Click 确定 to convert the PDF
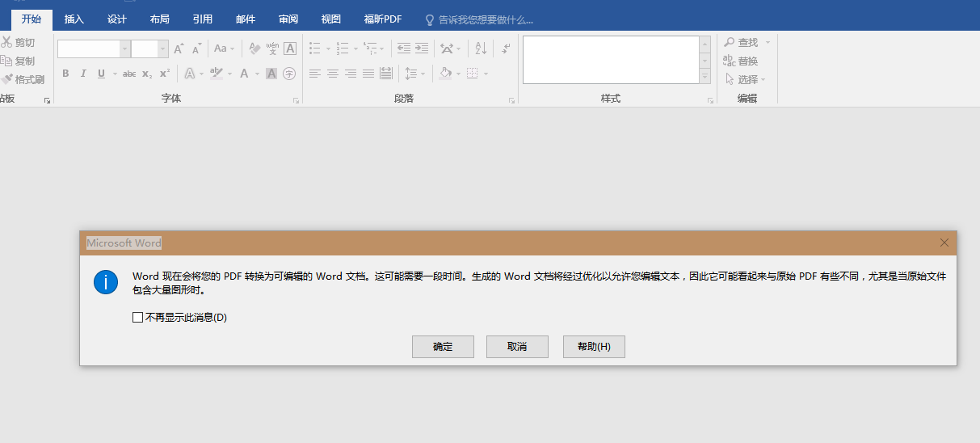980x443 pixels. tap(443, 347)
